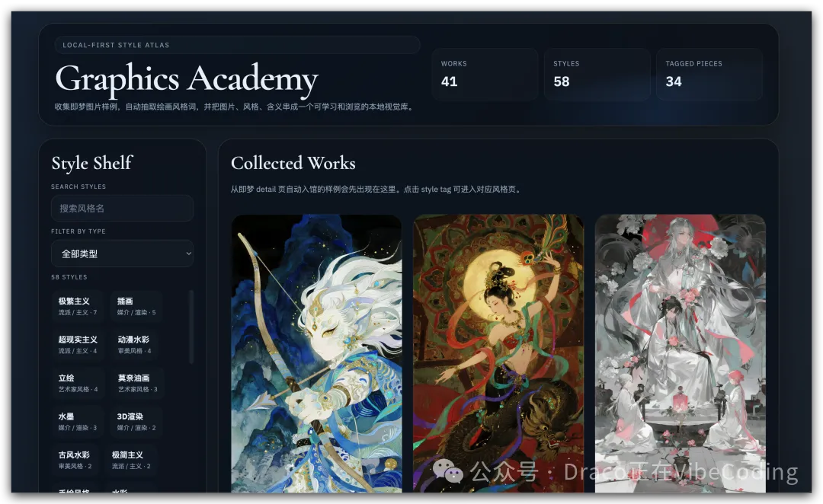Select the 3D渲染 style chip
823x504 pixels.
(x=136, y=422)
